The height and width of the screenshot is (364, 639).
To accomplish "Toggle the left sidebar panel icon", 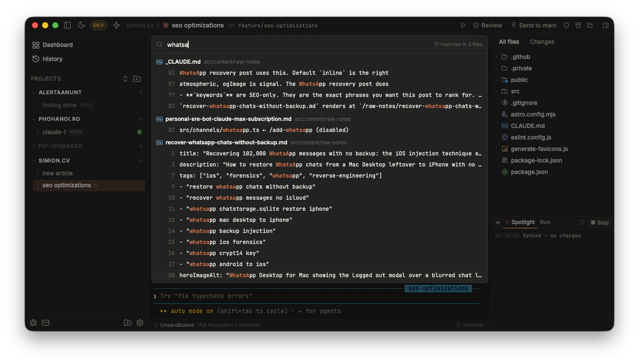I will pyautogui.click(x=67, y=25).
